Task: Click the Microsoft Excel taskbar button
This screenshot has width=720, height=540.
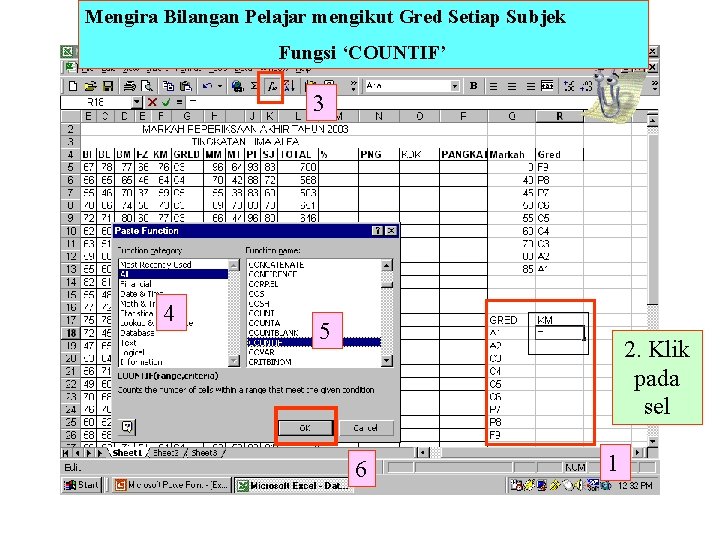Action: click(x=294, y=485)
